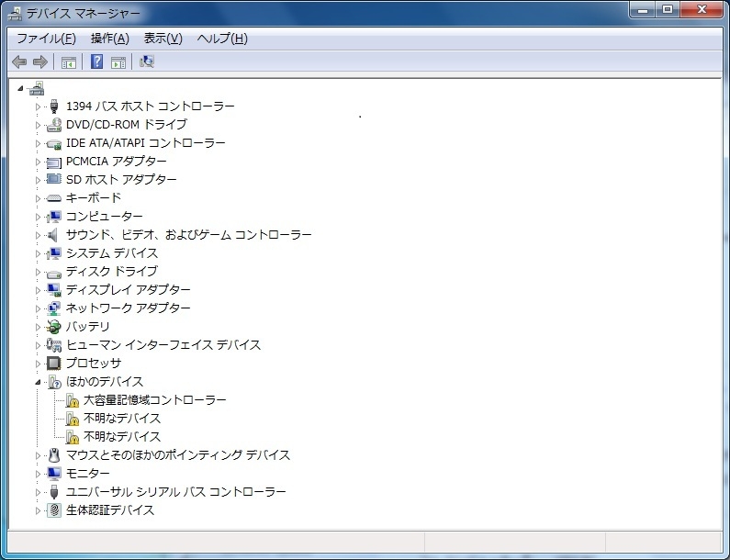Expand ディスク ドライブ node
730x560 pixels.
pos(39,272)
